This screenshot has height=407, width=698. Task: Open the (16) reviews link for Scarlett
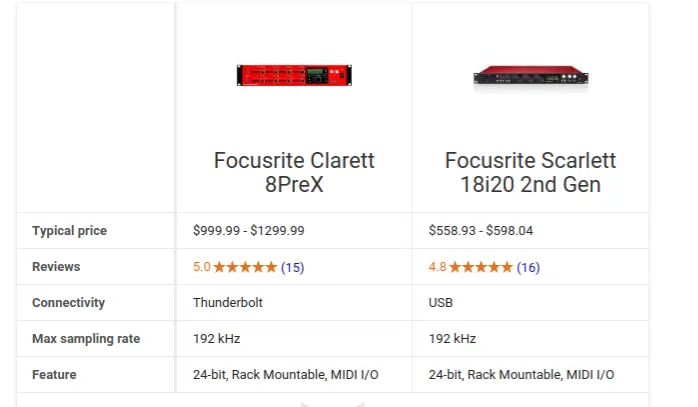[528, 267]
